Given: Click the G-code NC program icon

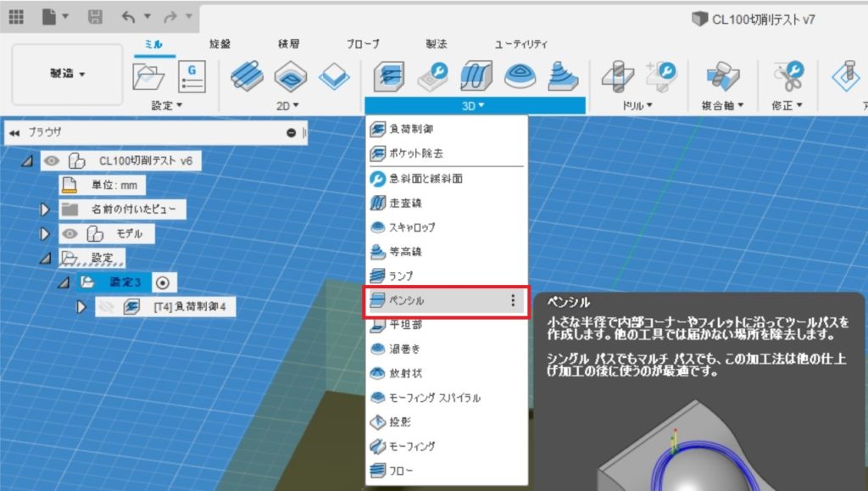Looking at the screenshot, I should (x=192, y=77).
